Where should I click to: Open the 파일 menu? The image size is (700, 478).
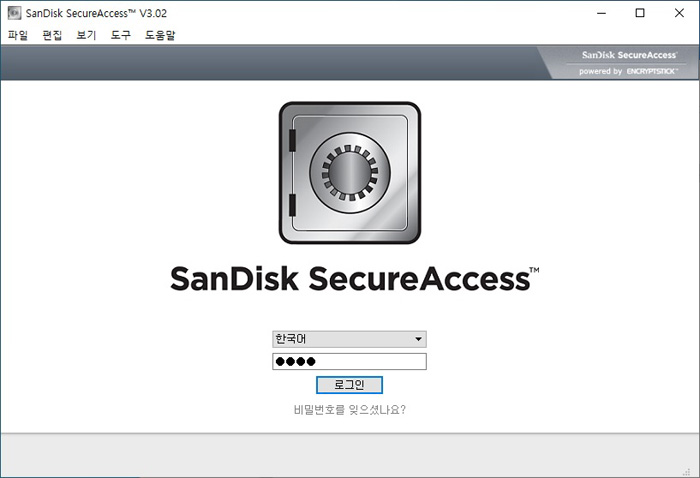[x=18, y=35]
